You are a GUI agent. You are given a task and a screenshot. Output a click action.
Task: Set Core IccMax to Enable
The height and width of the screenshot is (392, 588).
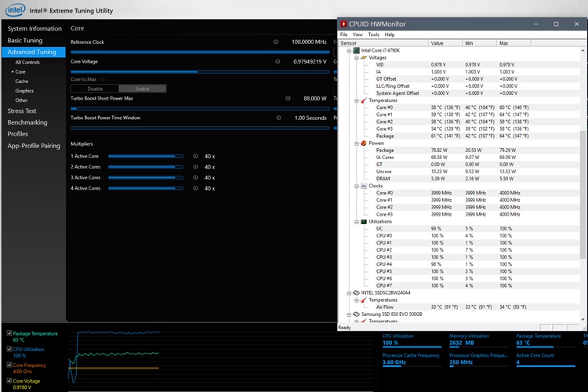143,89
